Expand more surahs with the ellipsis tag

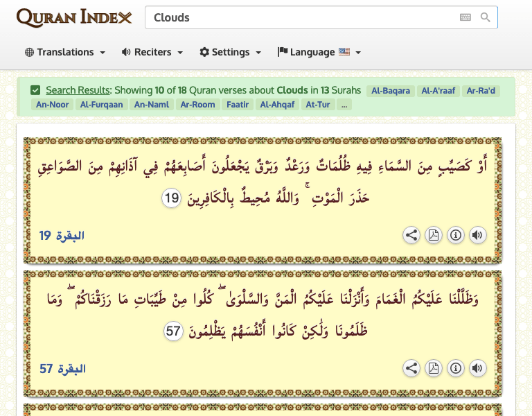[344, 105]
